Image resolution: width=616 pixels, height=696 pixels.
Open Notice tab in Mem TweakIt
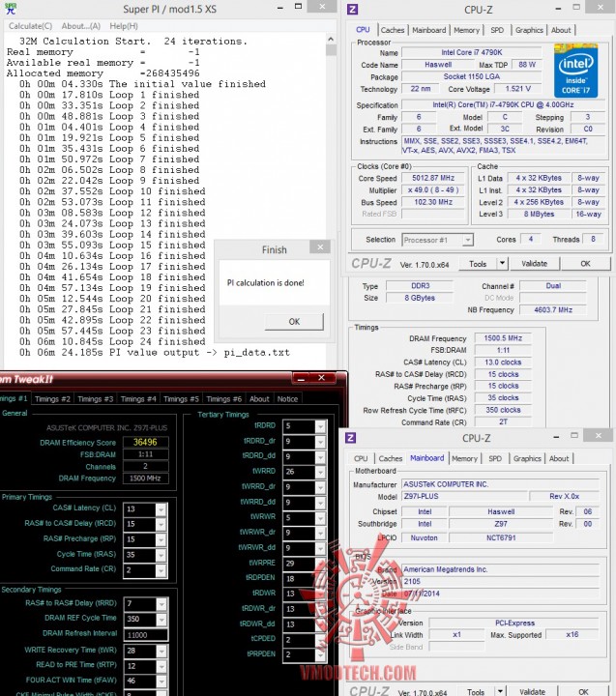[287, 399]
